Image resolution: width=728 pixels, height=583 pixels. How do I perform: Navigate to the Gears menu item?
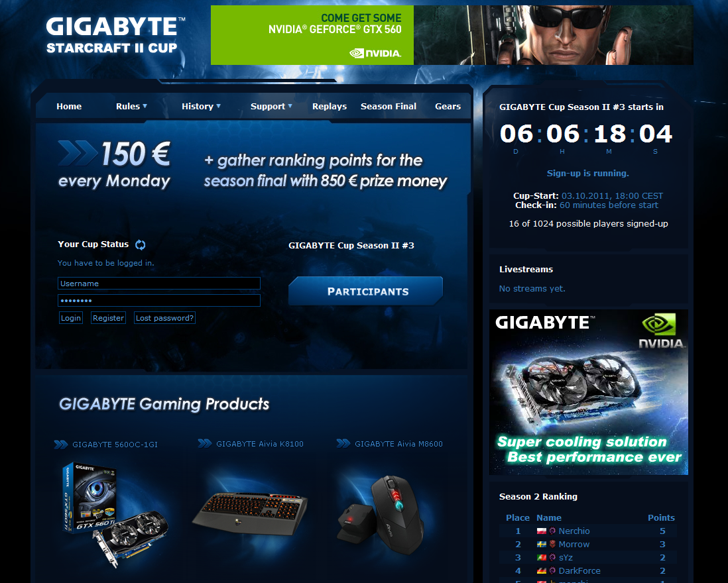448,106
